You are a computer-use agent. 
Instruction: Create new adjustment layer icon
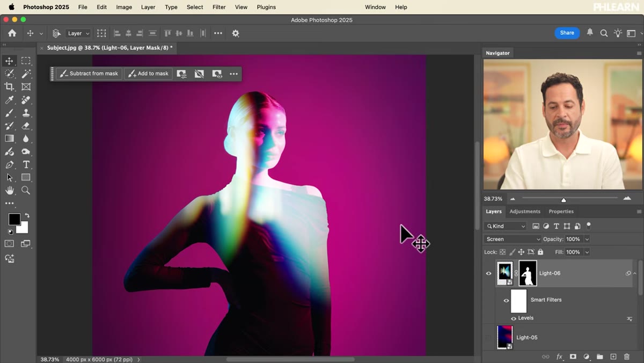587,357
